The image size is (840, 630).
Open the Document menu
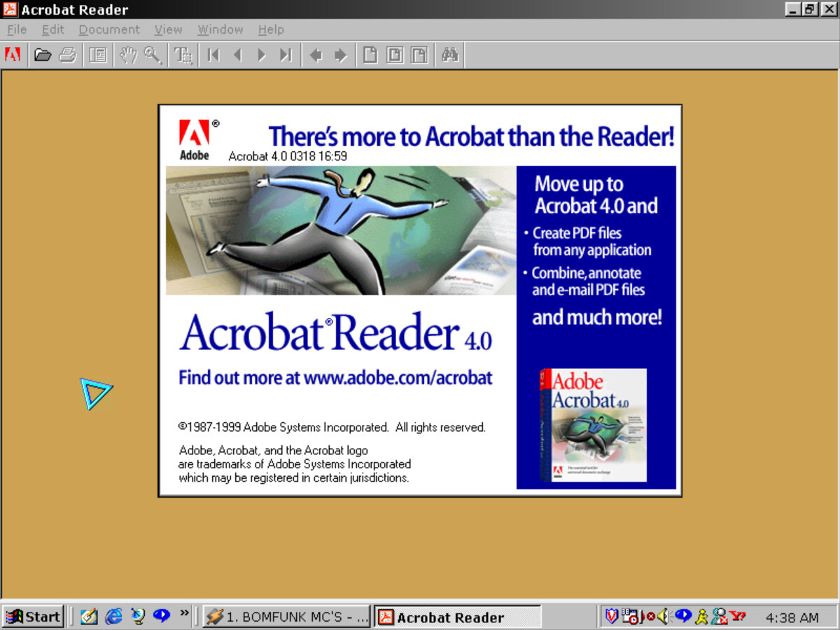click(x=109, y=29)
